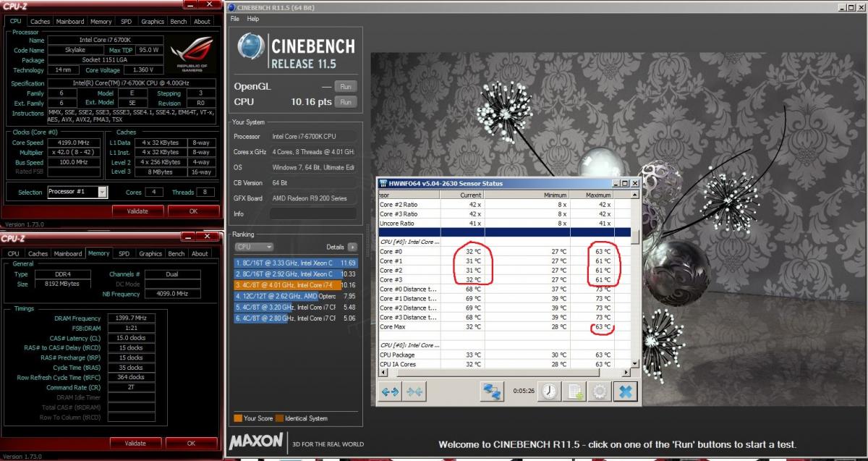Click Run button for CPU test
This screenshot has height=461, width=868.
coord(346,102)
